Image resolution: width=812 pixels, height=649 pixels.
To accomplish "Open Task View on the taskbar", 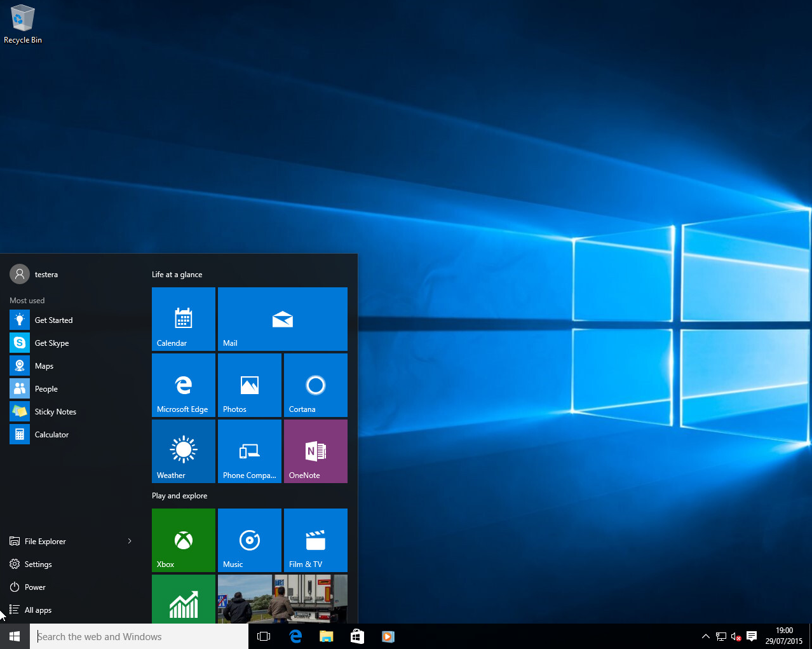I will (x=264, y=636).
